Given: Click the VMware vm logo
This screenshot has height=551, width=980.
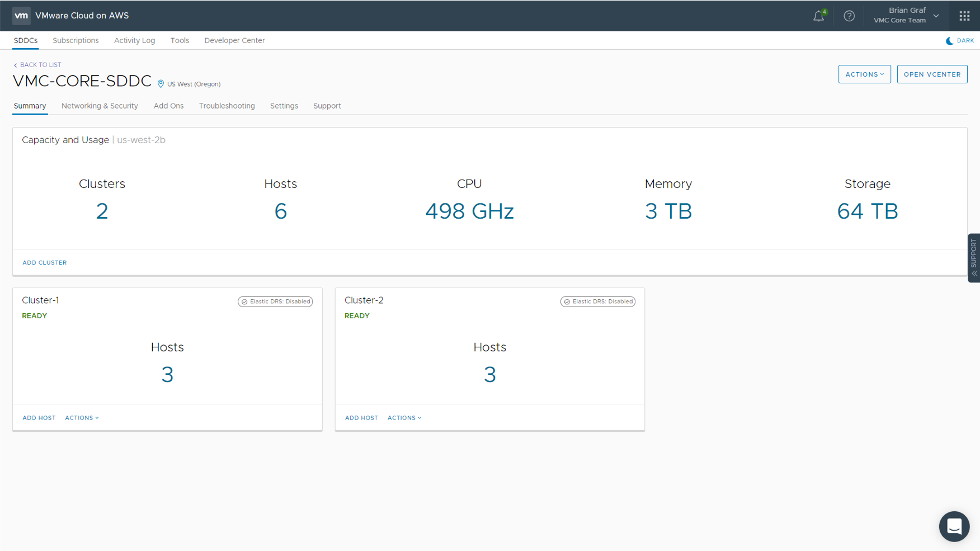Looking at the screenshot, I should click(x=21, y=16).
